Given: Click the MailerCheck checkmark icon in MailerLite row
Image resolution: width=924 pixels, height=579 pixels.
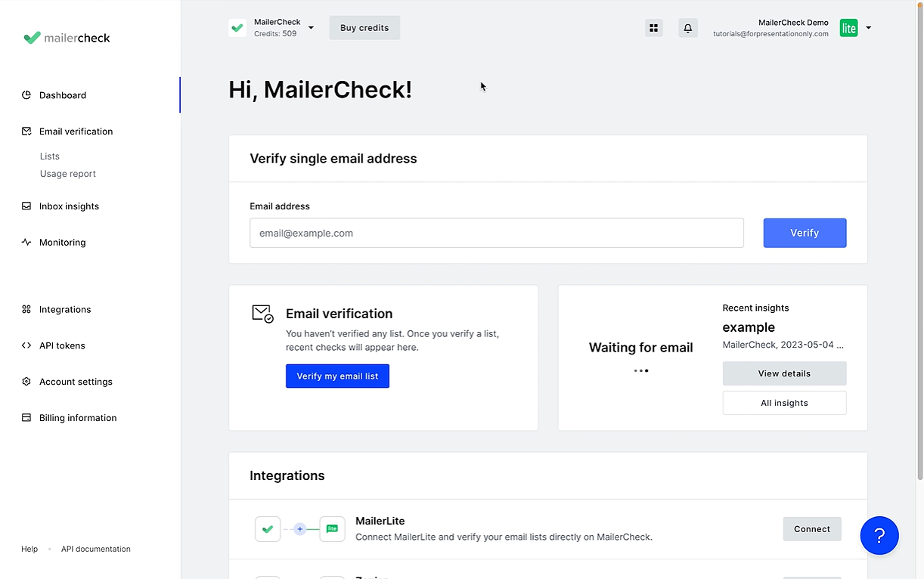Looking at the screenshot, I should (268, 529).
